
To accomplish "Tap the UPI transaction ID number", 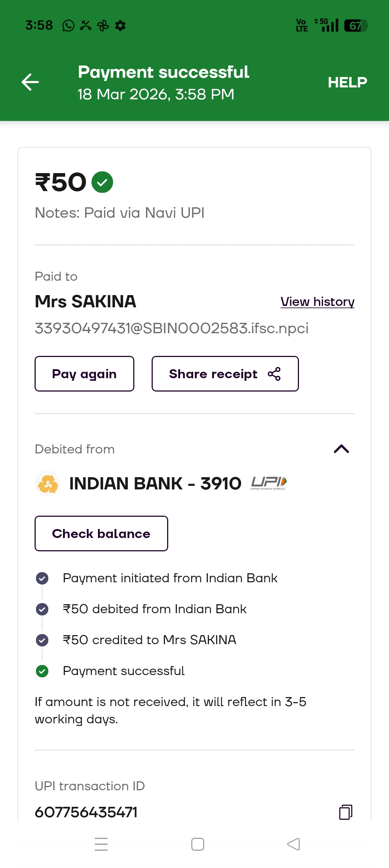I will coord(86,812).
